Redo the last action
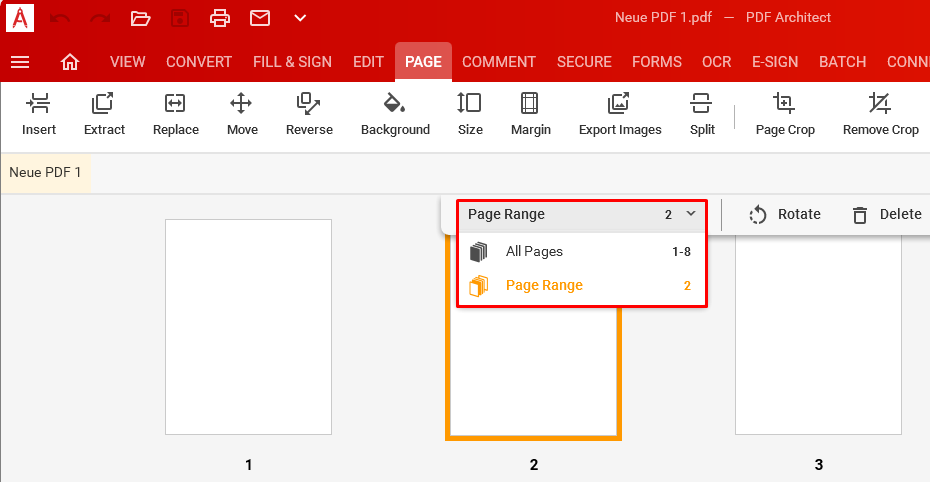The width and height of the screenshot is (930, 482). 100,18
